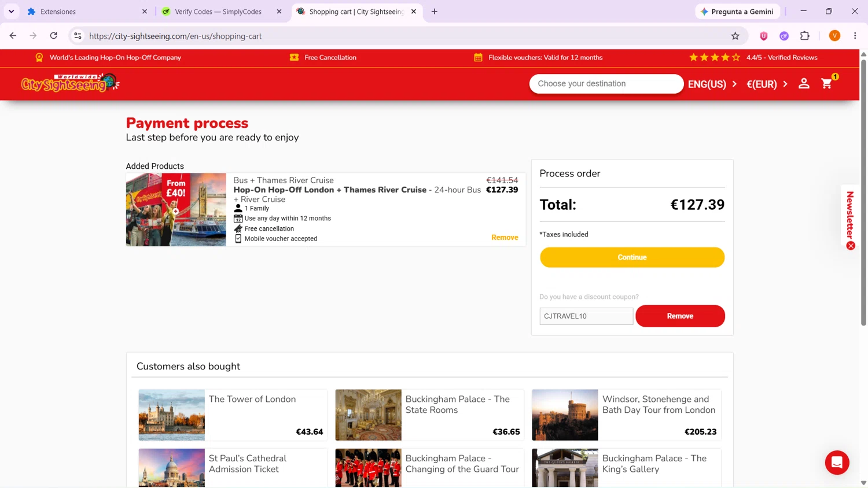Image resolution: width=868 pixels, height=488 pixels.
Task: Open Buckingham Palace - The King's Gallery card
Action: tap(626, 468)
